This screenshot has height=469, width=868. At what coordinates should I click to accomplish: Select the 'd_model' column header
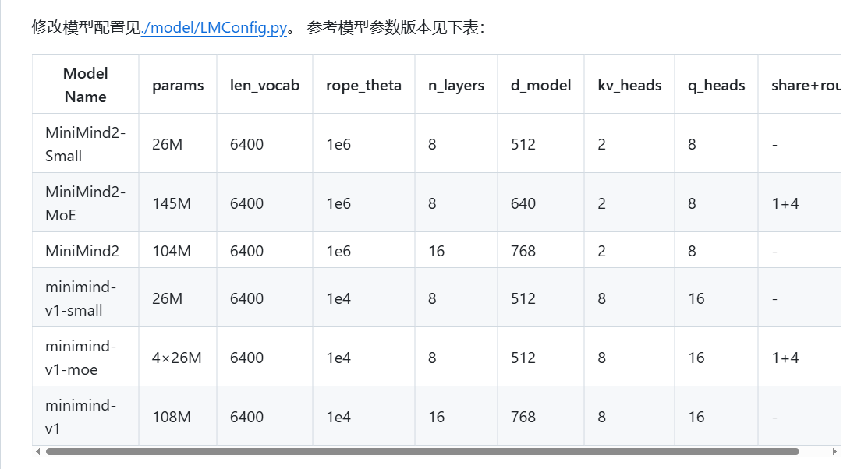pyautogui.click(x=540, y=85)
